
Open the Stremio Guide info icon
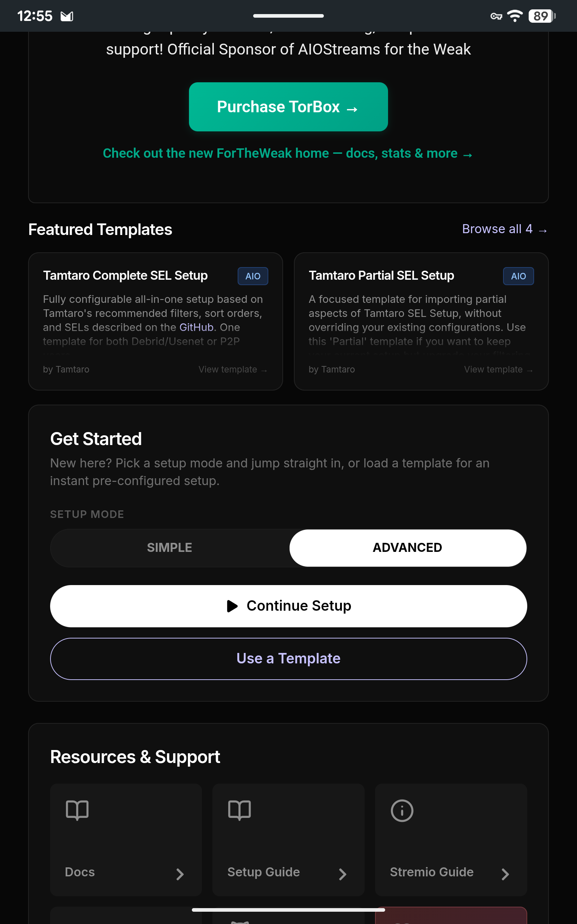pyautogui.click(x=402, y=810)
